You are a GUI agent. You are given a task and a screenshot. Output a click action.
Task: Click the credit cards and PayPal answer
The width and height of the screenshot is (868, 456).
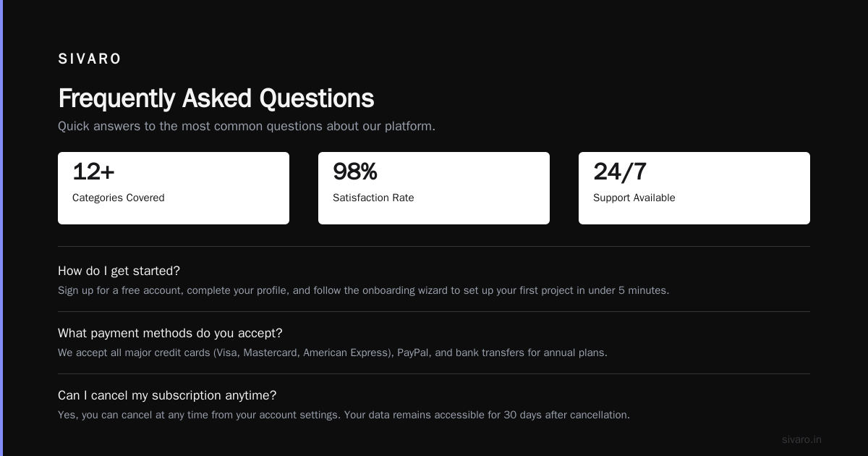(333, 352)
